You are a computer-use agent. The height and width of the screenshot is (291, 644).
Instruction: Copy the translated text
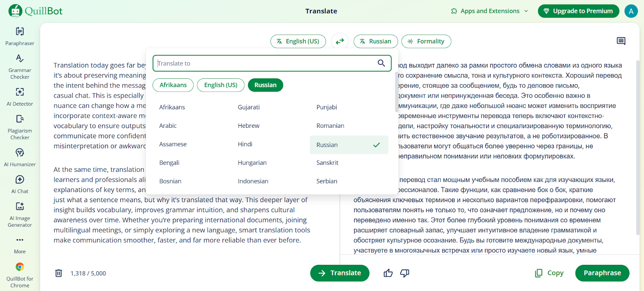pyautogui.click(x=549, y=273)
